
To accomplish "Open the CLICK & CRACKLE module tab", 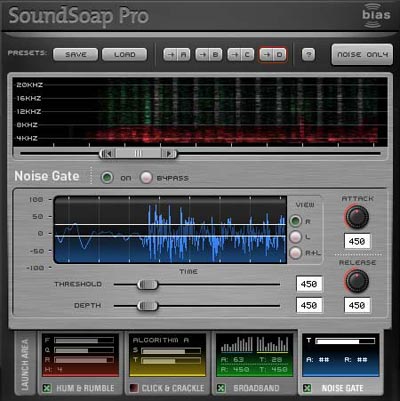I will [173, 388].
